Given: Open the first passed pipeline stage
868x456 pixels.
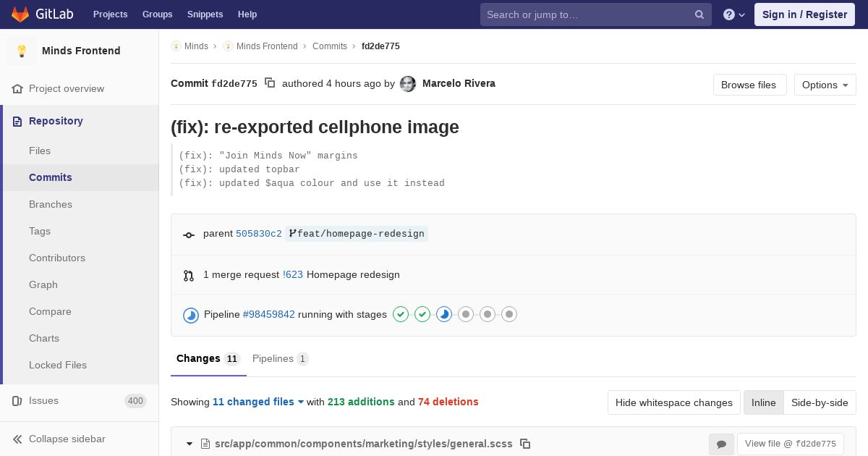Looking at the screenshot, I should click(401, 314).
